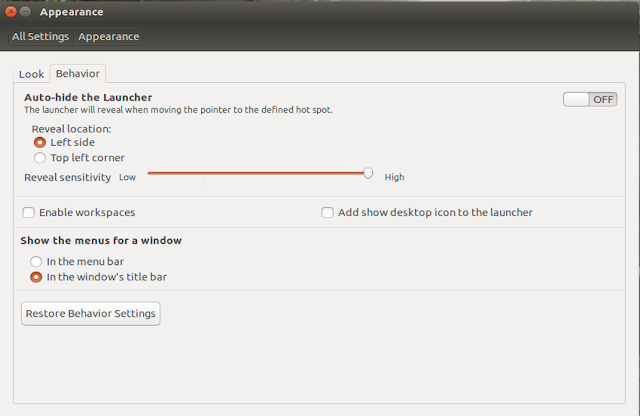Turn on Auto-hide the Launcher switch
Image resolution: width=640 pixels, height=416 pixels.
pyautogui.click(x=589, y=99)
